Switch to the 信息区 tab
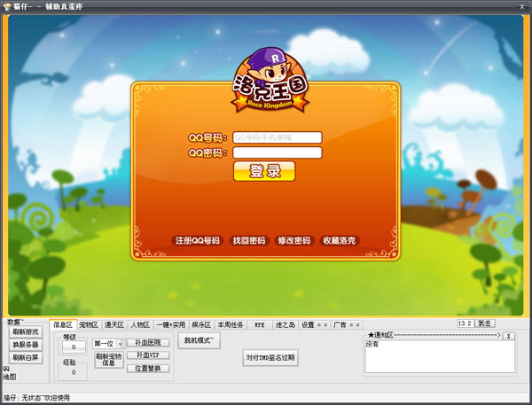 pos(63,324)
